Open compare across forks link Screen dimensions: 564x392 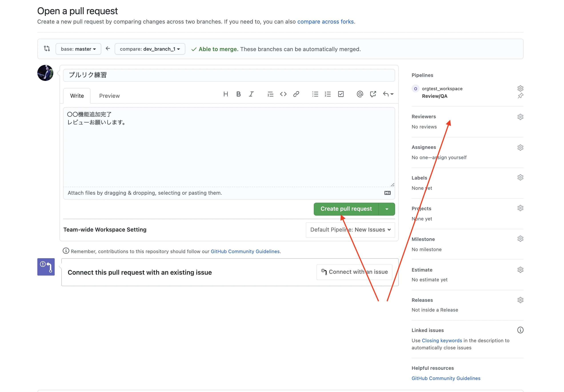click(x=325, y=22)
